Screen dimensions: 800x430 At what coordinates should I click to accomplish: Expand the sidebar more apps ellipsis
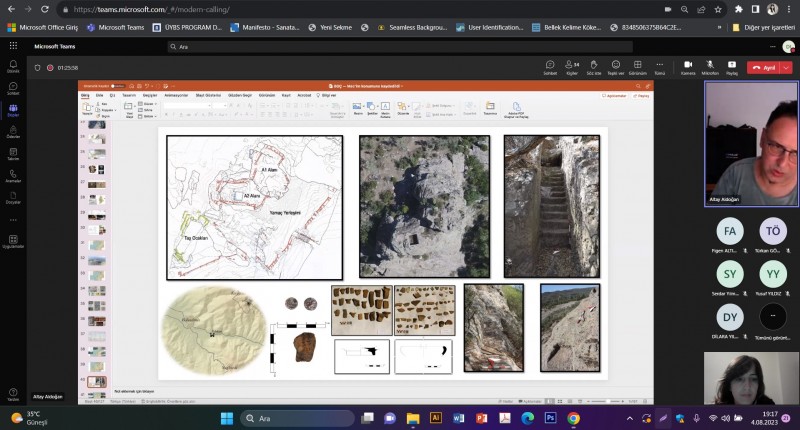(13, 219)
